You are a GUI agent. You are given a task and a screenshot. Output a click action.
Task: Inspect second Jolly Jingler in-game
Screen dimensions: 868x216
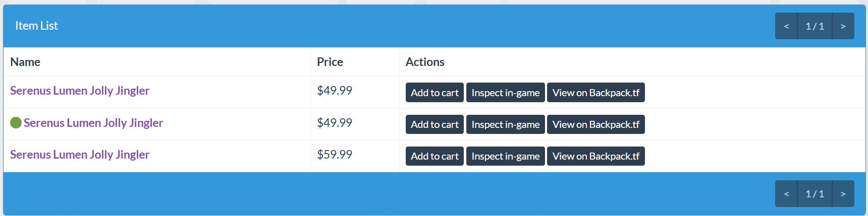pyautogui.click(x=506, y=124)
